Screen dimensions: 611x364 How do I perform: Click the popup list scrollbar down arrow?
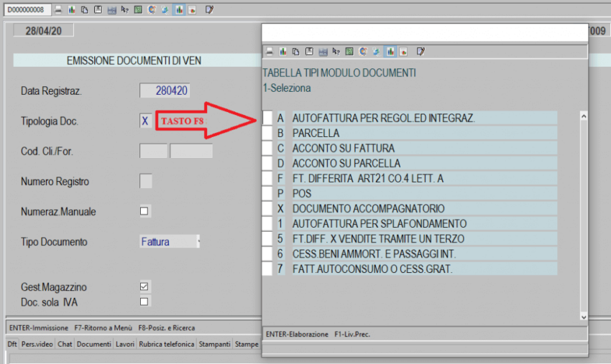click(x=584, y=317)
